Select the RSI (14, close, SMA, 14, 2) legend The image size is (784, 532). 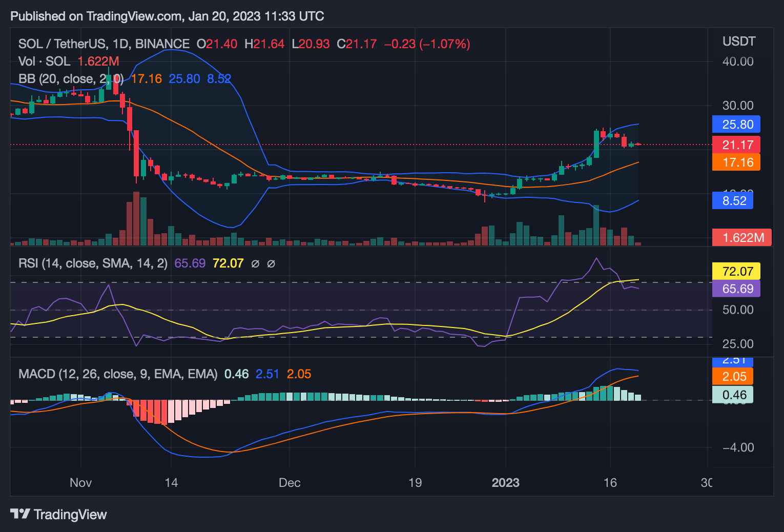[93, 263]
